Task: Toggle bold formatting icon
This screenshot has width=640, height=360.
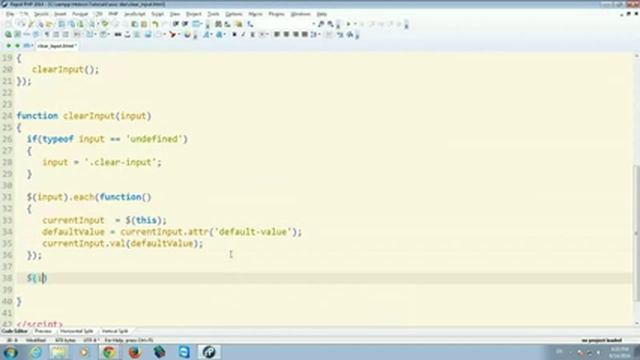Action: point(234,35)
